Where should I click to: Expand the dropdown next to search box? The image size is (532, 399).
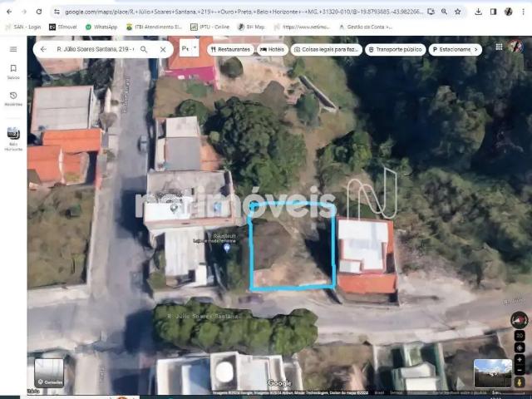click(x=195, y=48)
